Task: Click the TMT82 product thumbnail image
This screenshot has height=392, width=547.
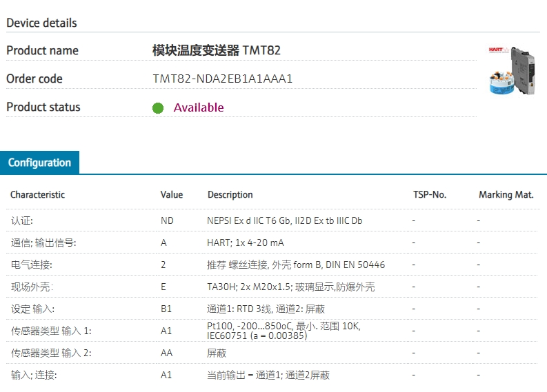Action: (x=512, y=70)
